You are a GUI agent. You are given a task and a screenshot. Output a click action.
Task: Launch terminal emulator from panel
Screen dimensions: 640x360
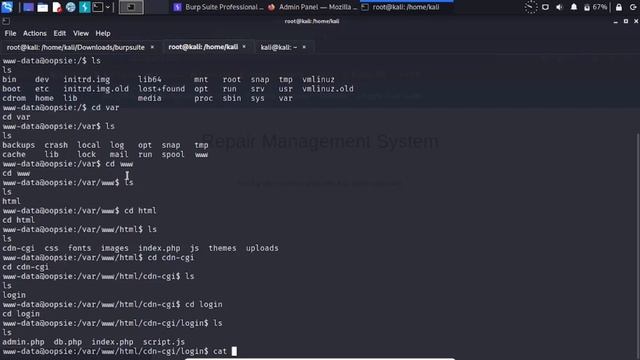click(98, 7)
